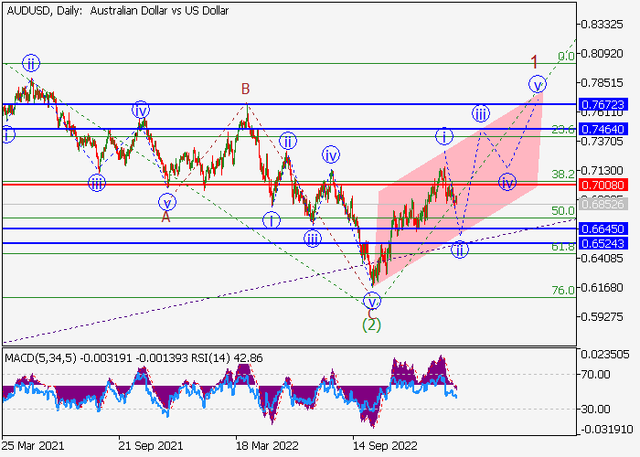The height and width of the screenshot is (457, 640).
Task: Click forecast circled wave ii near 0.65243 line
Action: pos(459,249)
